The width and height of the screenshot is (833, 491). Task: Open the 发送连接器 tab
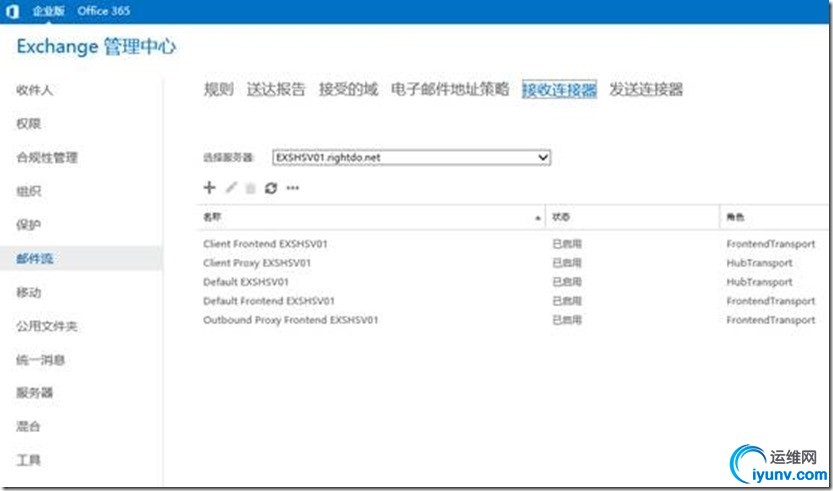[646, 89]
